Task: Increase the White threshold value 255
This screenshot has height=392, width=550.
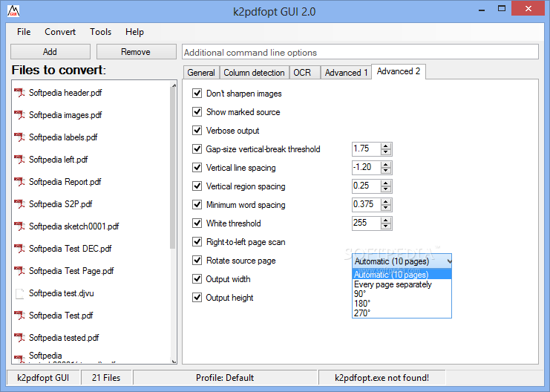Action: (x=386, y=220)
